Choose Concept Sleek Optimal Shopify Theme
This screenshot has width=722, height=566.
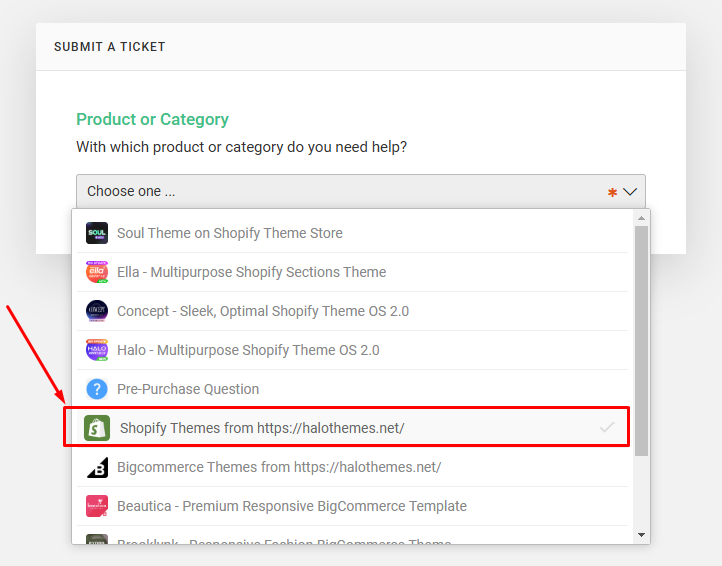tap(352, 311)
